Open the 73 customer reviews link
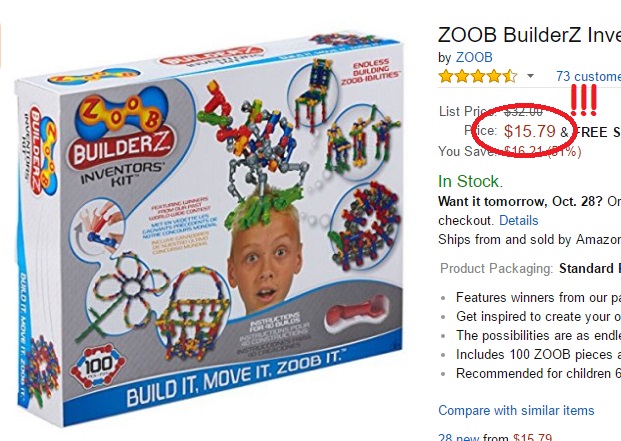Image resolution: width=621 pixels, height=441 pixels. coord(588,76)
